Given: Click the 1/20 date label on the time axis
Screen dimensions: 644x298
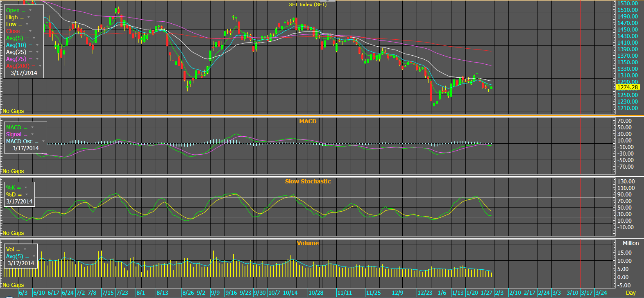Looking at the screenshot, I should pos(472,293).
